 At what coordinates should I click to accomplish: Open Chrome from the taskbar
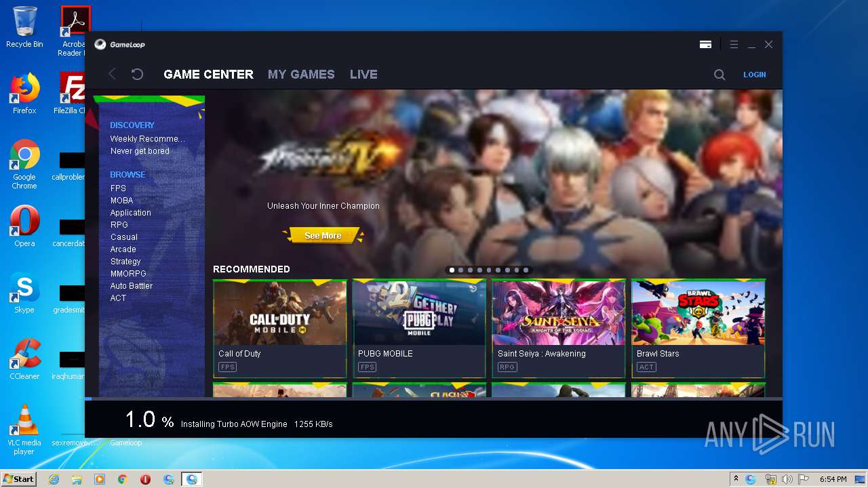point(122,479)
